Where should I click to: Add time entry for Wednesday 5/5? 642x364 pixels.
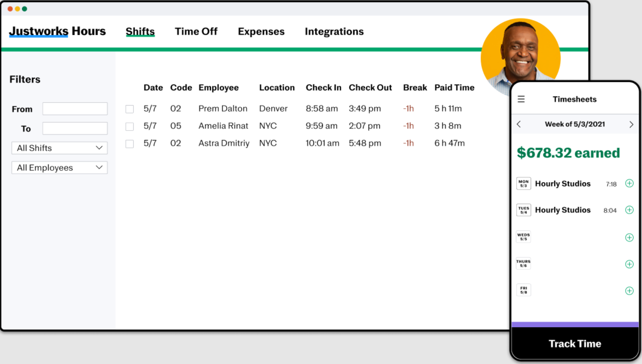tap(629, 237)
